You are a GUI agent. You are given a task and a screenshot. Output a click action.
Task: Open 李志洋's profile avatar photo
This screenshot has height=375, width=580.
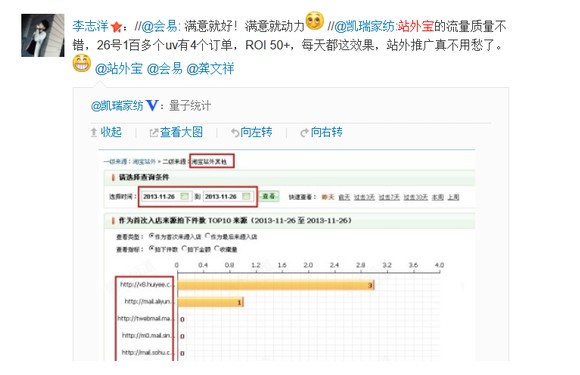coord(43,35)
